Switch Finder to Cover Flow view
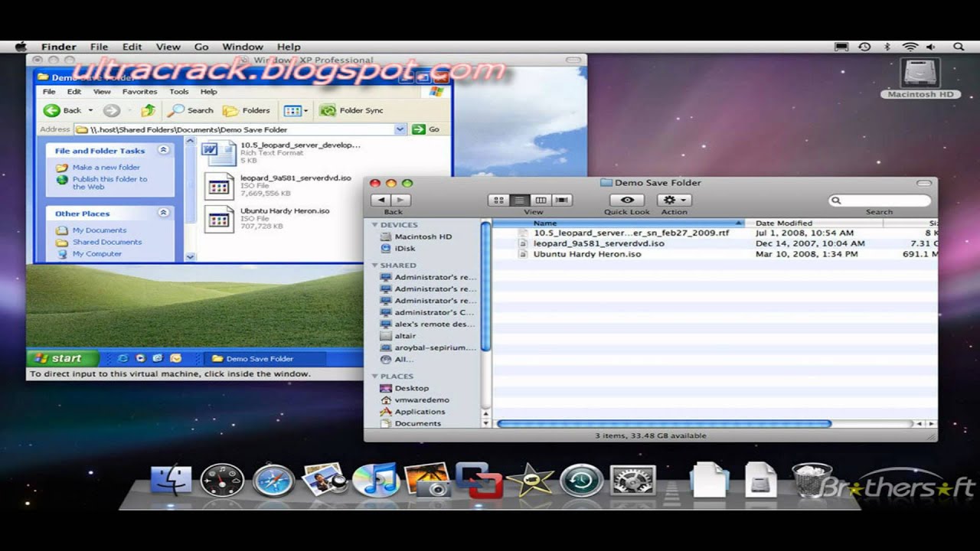The height and width of the screenshot is (551, 980). click(562, 201)
